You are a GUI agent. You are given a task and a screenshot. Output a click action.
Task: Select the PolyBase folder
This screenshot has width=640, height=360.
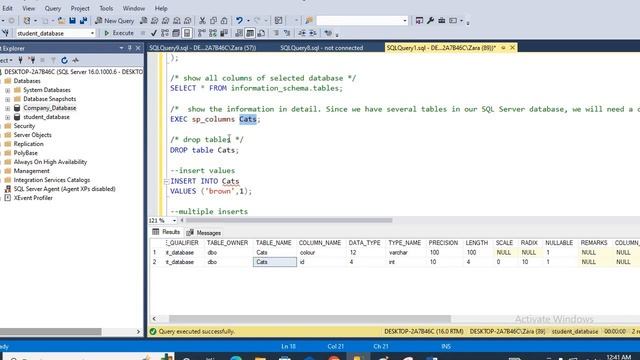(25, 153)
